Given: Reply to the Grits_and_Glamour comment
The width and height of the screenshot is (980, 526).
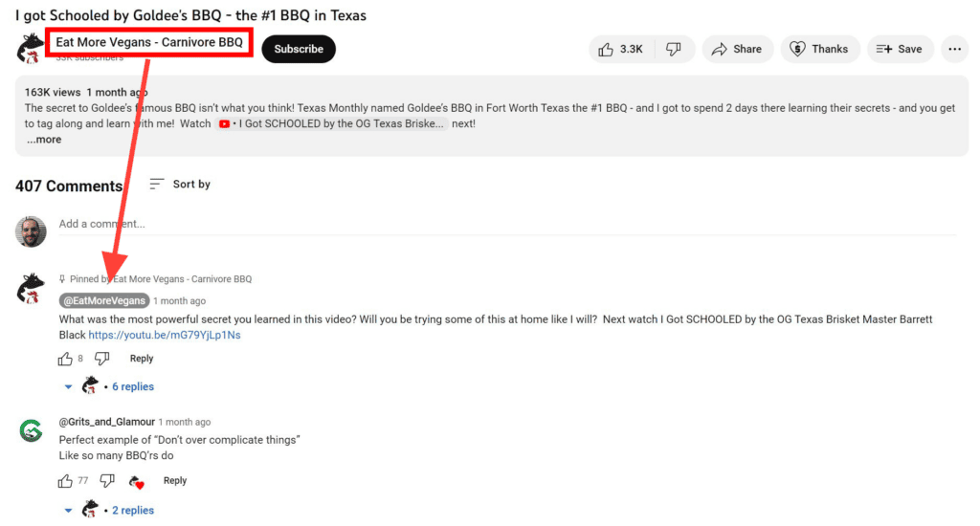Looking at the screenshot, I should tap(175, 480).
